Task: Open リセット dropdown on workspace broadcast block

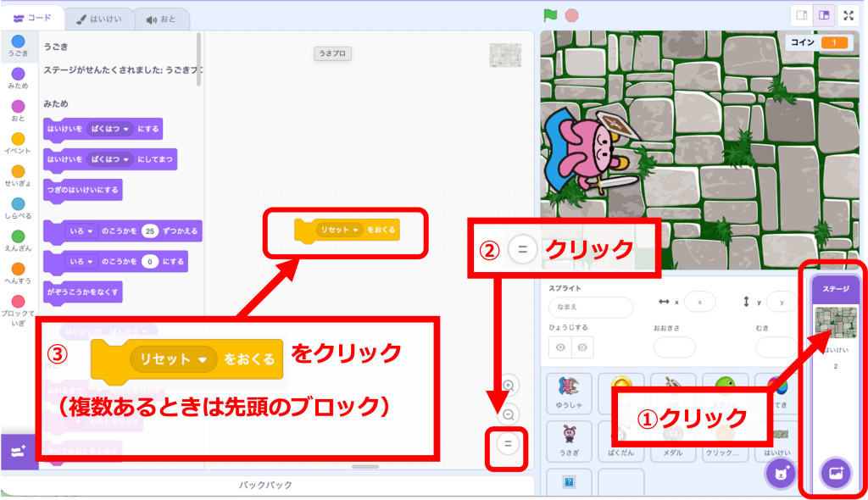Action: tap(339, 230)
